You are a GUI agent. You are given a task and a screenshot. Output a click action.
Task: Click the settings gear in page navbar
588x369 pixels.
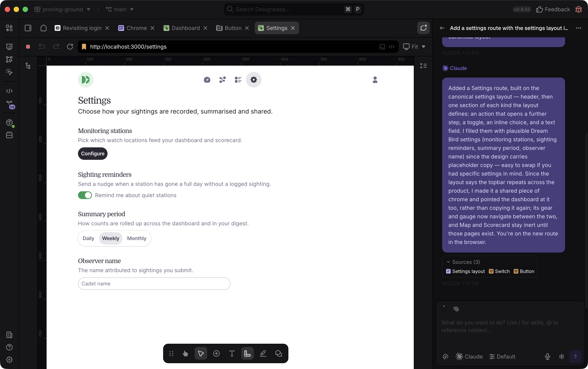254,80
